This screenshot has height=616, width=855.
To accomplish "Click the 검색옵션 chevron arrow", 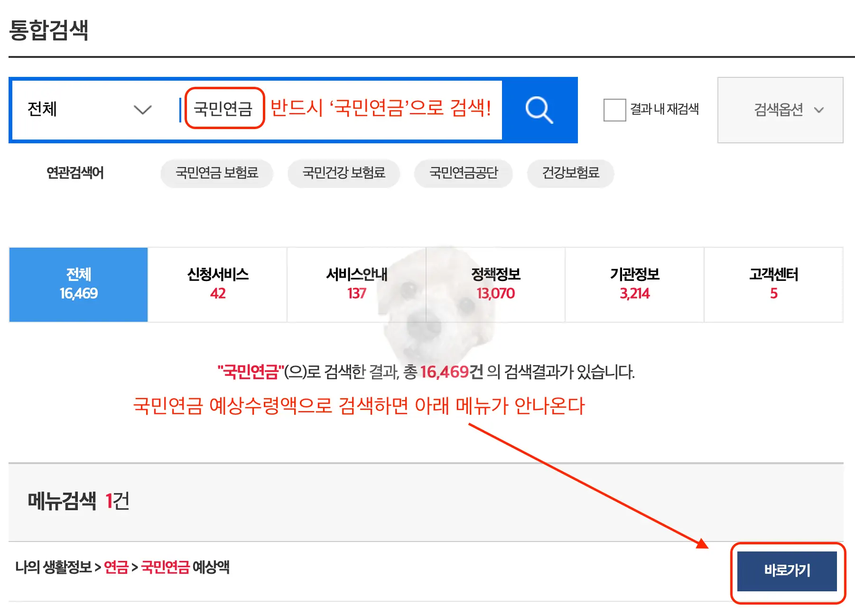I will point(819,111).
